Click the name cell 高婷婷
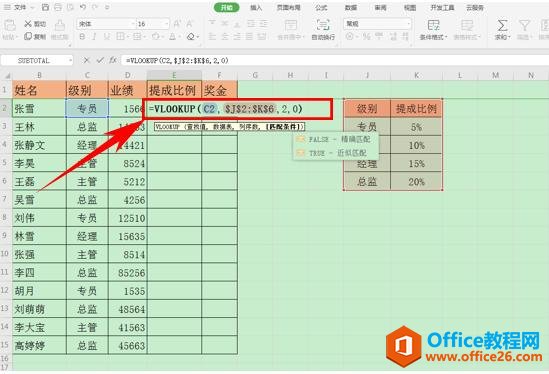This screenshot has width=549, height=374. pos(39,345)
